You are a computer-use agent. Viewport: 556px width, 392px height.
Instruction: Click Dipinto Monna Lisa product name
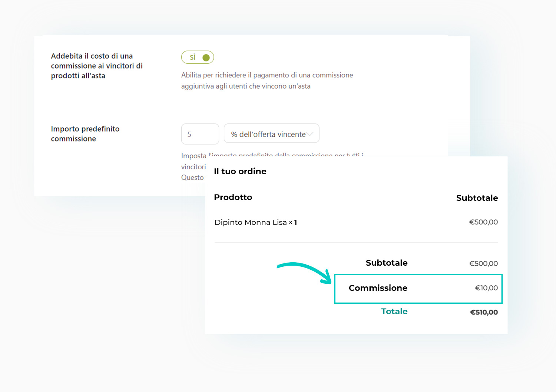tap(251, 222)
